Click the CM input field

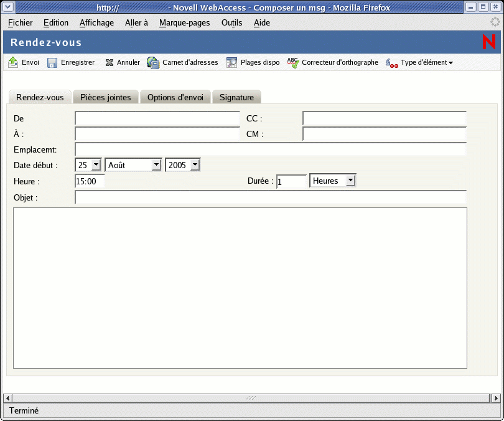click(385, 134)
